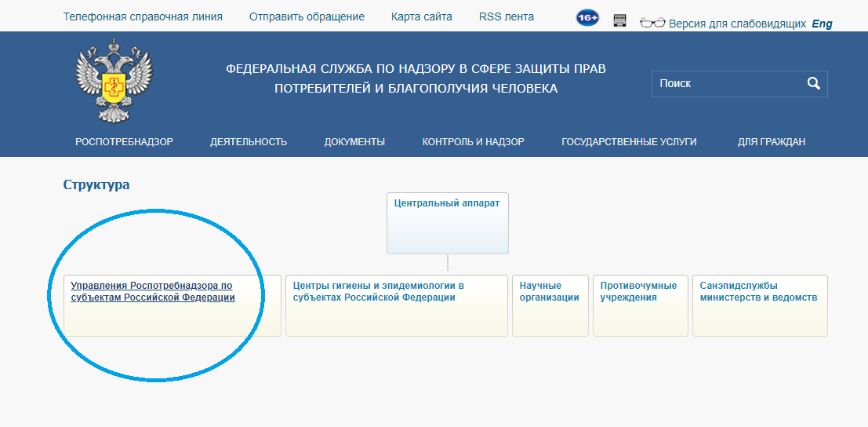Open the mobile version icon
Screen dimensions: 868x427
pos(619,20)
